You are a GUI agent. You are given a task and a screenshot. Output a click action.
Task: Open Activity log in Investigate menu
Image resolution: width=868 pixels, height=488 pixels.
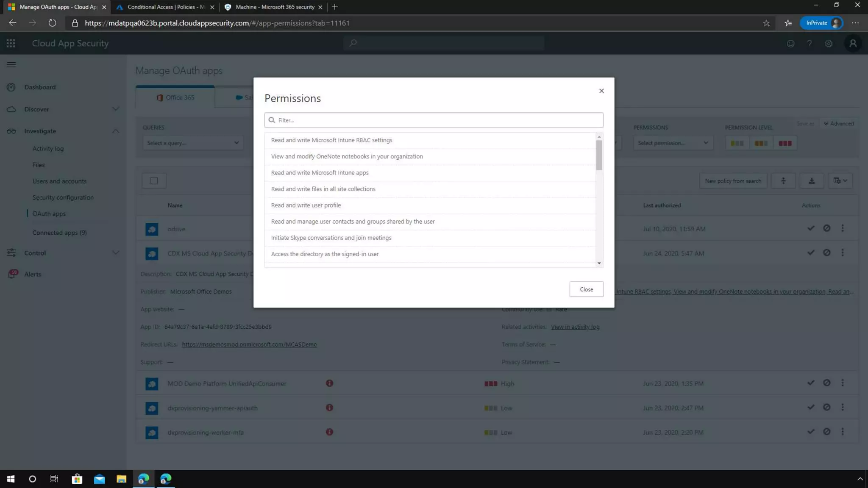coord(48,149)
